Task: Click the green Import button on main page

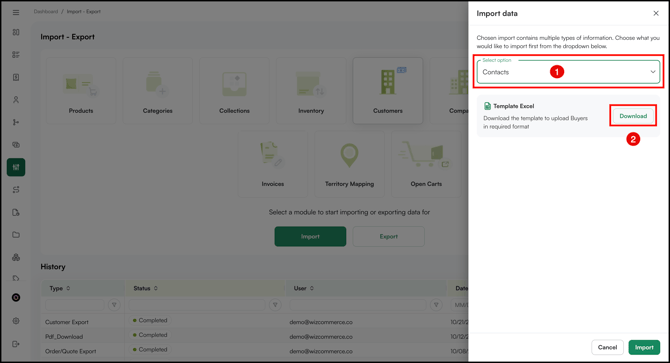Action: [x=310, y=236]
